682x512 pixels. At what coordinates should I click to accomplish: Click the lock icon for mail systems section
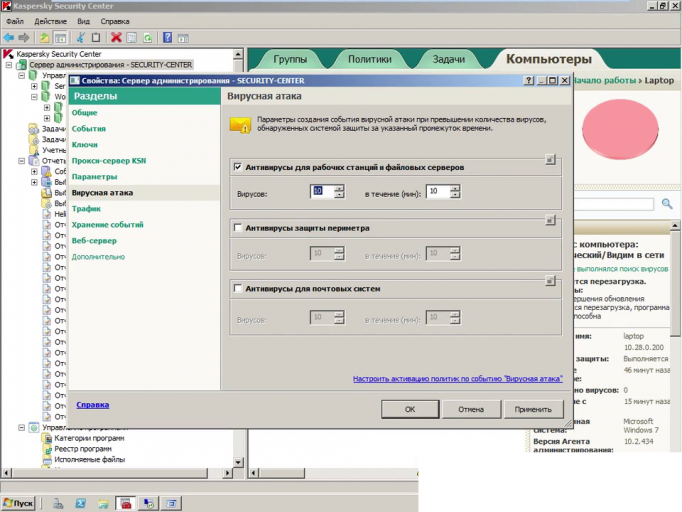[550, 281]
